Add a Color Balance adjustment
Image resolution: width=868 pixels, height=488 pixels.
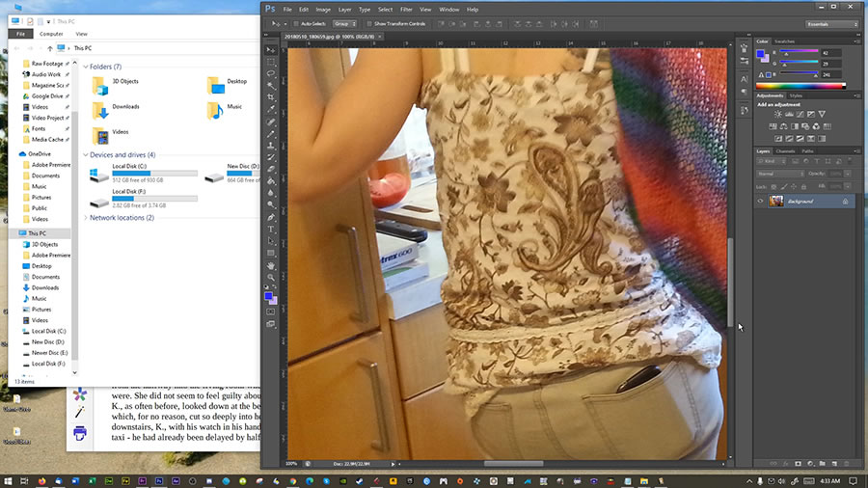tap(783, 126)
